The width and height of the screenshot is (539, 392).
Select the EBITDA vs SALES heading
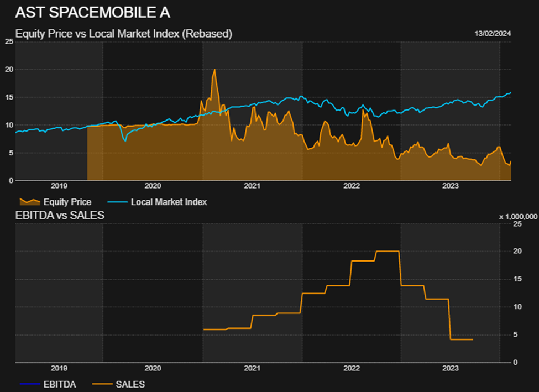(x=60, y=215)
